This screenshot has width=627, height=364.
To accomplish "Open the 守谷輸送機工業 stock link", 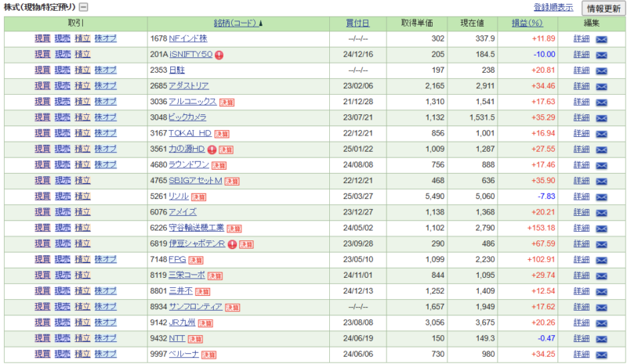I will pyautogui.click(x=197, y=228).
